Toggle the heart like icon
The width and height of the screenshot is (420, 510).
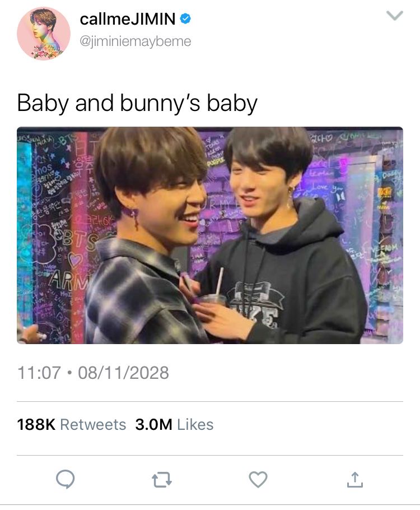tap(258, 479)
